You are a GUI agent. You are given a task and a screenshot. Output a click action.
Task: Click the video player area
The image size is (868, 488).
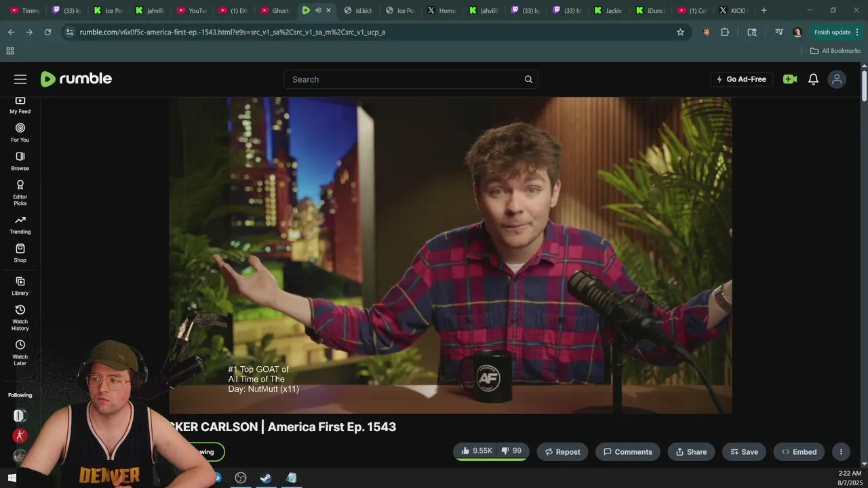[x=450, y=256]
